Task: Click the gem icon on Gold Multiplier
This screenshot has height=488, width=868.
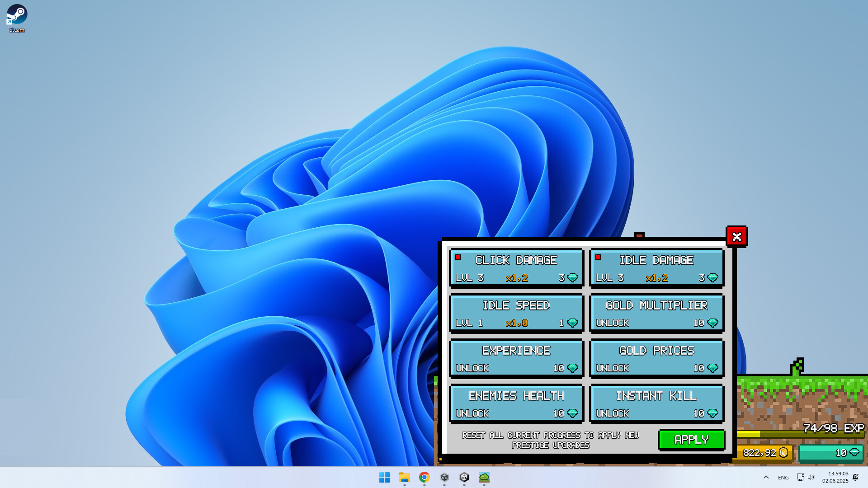Action: (712, 323)
